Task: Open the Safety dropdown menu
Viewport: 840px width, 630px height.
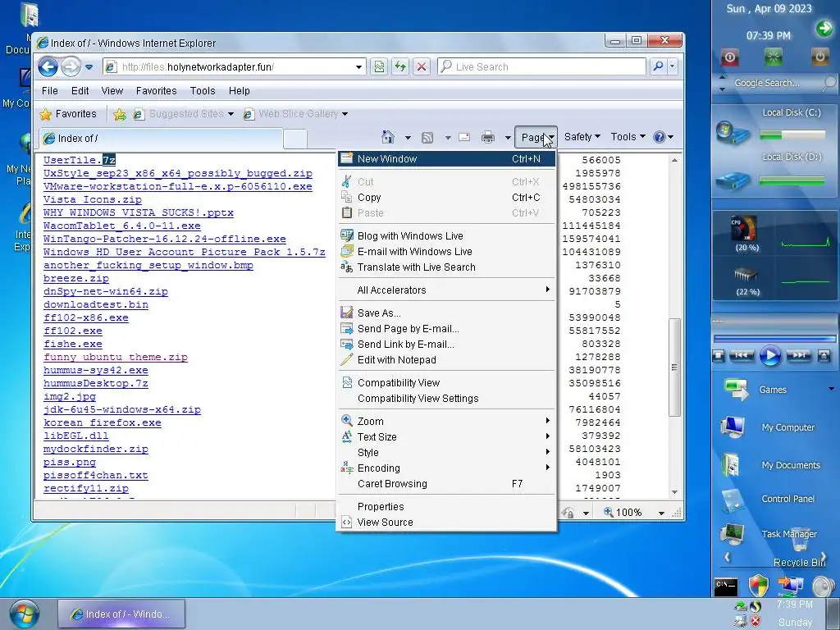Action: pyautogui.click(x=582, y=137)
